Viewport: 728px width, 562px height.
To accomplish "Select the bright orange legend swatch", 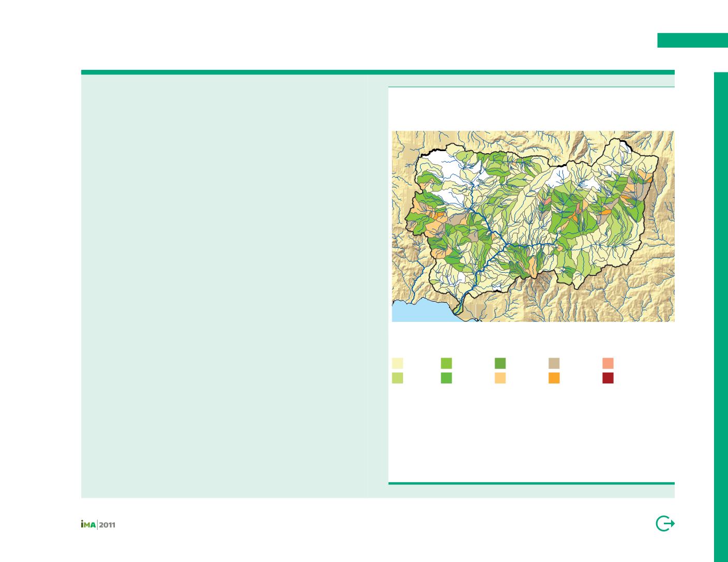I will pyautogui.click(x=554, y=378).
